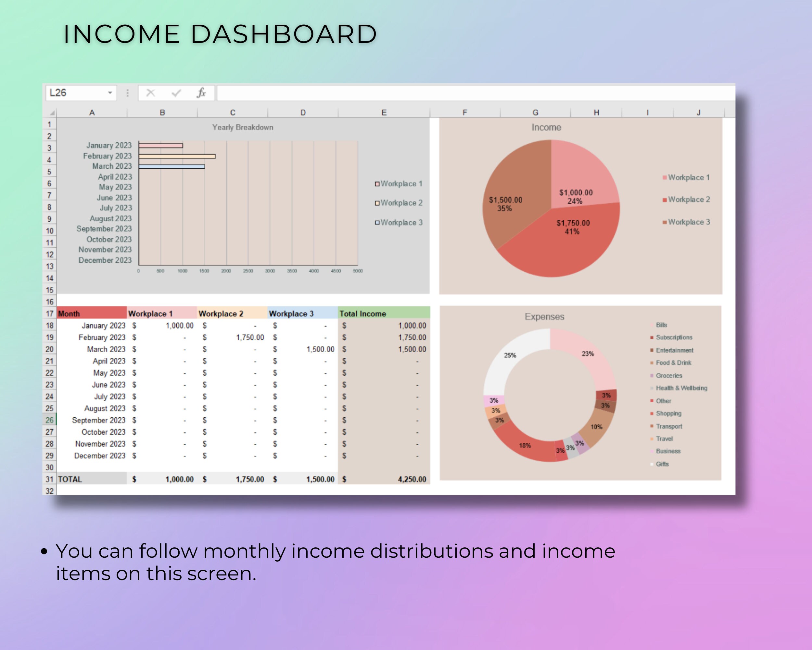Click the Bills legend entry
Viewport: 812px width, 650px height.
click(x=659, y=325)
